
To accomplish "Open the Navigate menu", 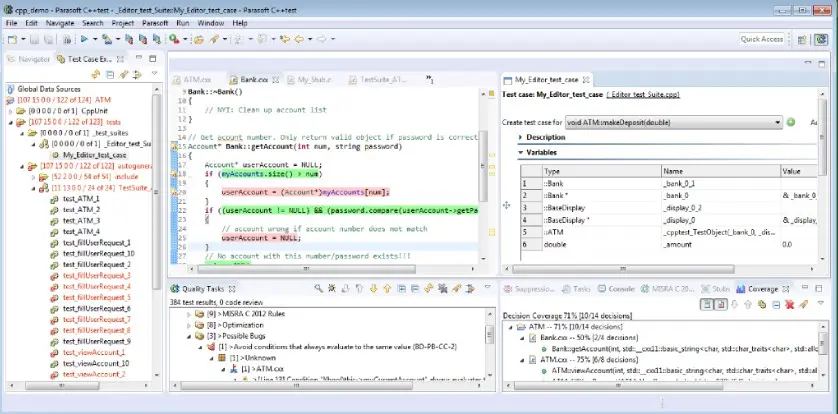I will pos(60,23).
